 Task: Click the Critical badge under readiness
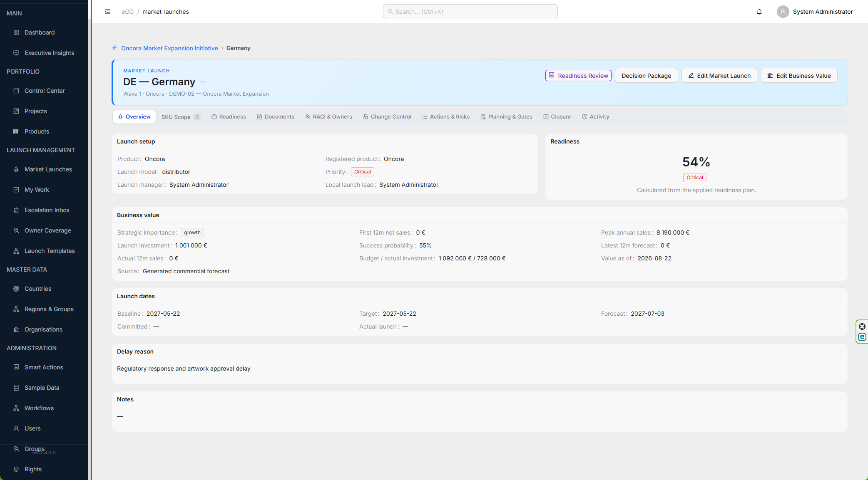pyautogui.click(x=695, y=178)
